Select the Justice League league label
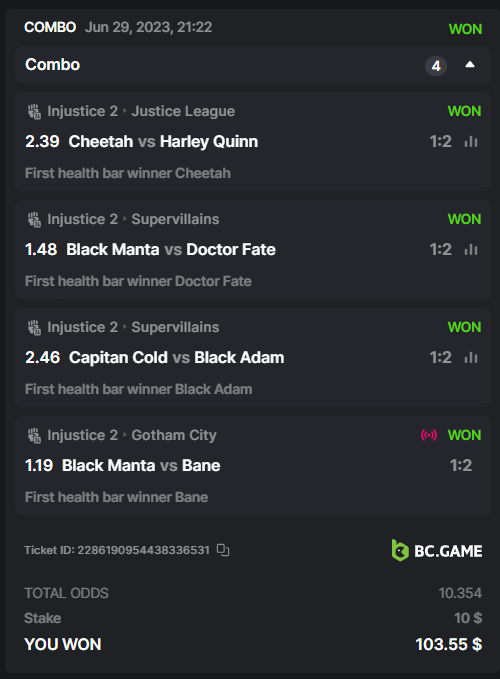The image size is (500, 679). click(183, 111)
